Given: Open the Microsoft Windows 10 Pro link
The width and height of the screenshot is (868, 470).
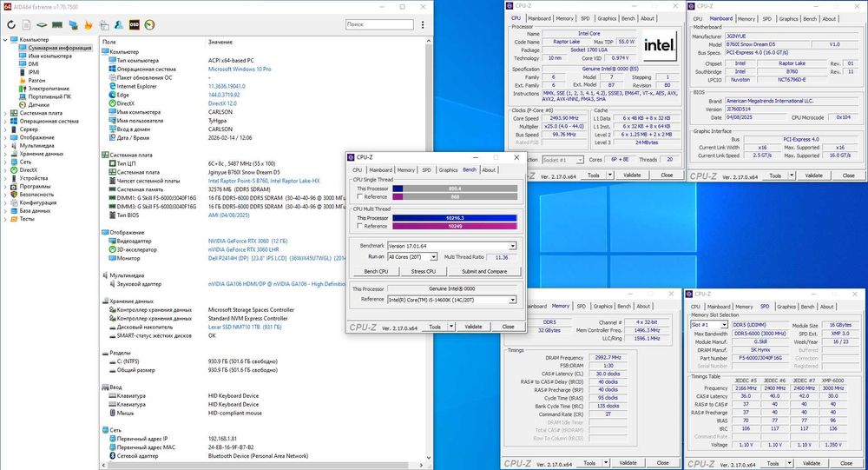Looking at the screenshot, I should pyautogui.click(x=240, y=70).
